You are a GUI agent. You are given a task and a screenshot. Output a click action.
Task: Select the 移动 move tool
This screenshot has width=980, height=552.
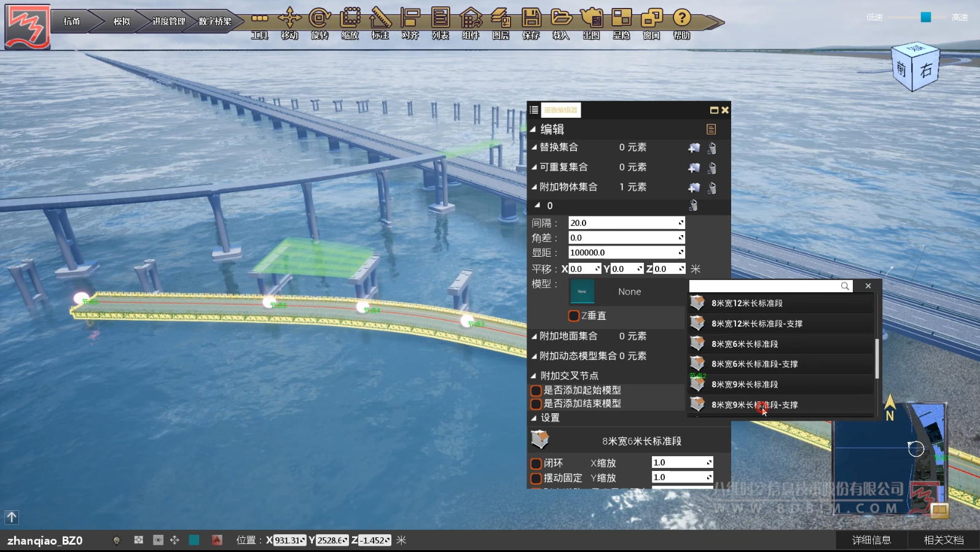pyautogui.click(x=289, y=23)
